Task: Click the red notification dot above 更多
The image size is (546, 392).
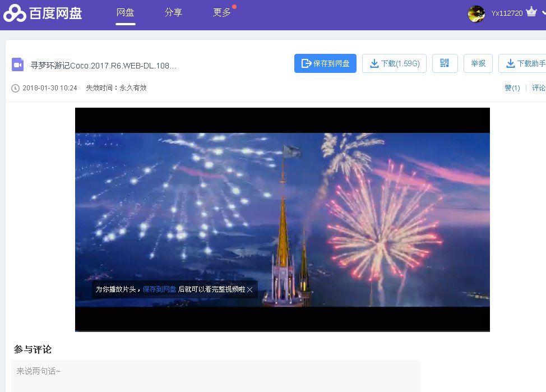Action: (x=234, y=6)
